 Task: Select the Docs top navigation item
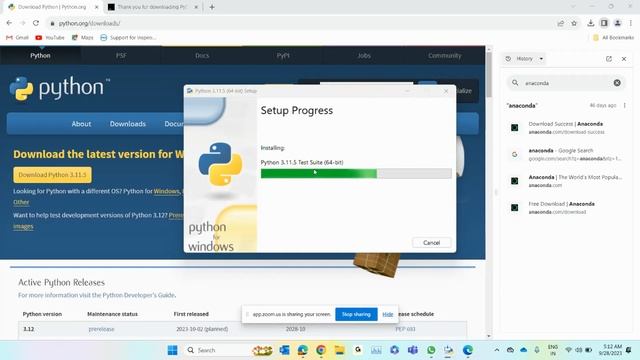[x=202, y=56]
